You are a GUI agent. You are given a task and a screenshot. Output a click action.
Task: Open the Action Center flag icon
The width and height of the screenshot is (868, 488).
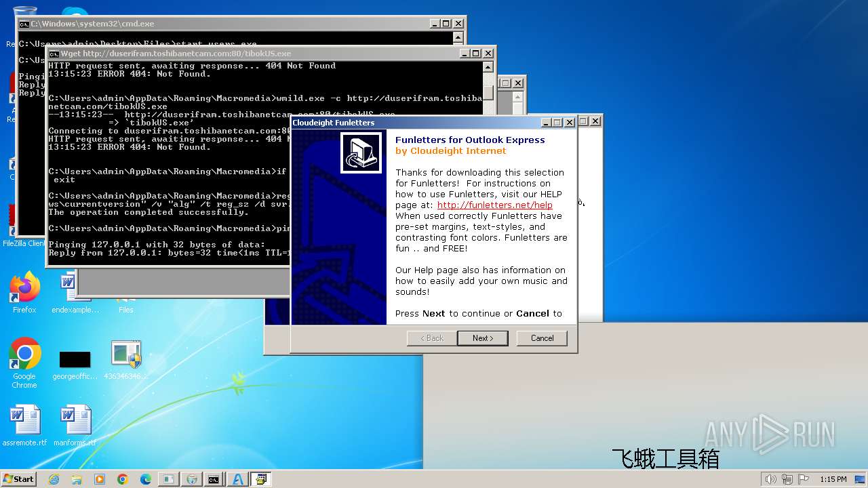(x=804, y=479)
